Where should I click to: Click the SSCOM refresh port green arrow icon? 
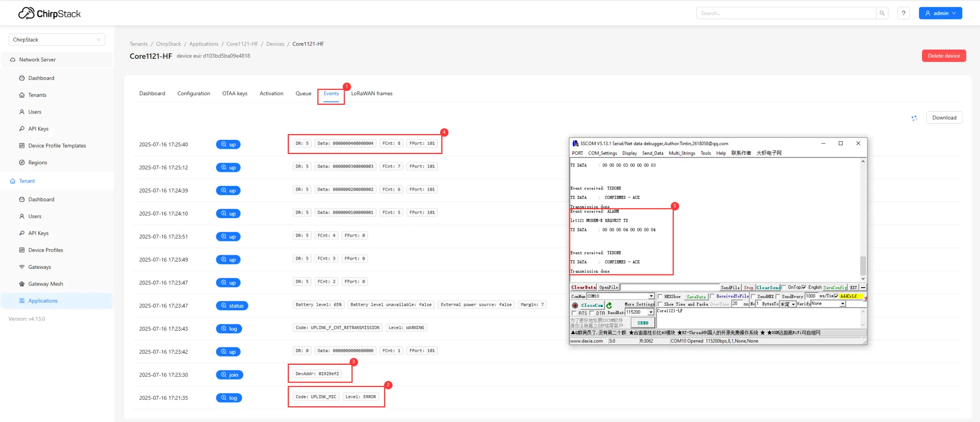[x=609, y=305]
